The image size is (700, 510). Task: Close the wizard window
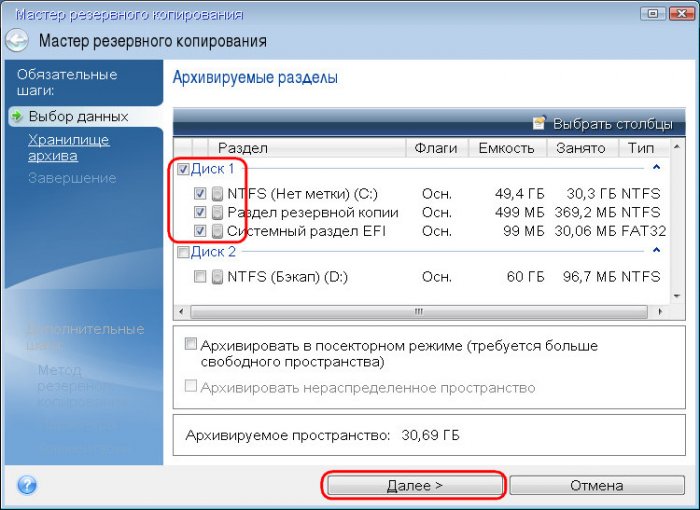682,14
